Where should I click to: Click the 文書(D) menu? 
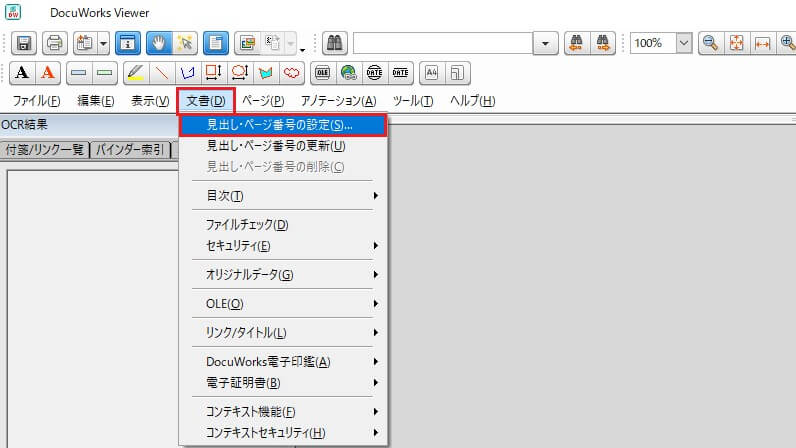(x=206, y=101)
